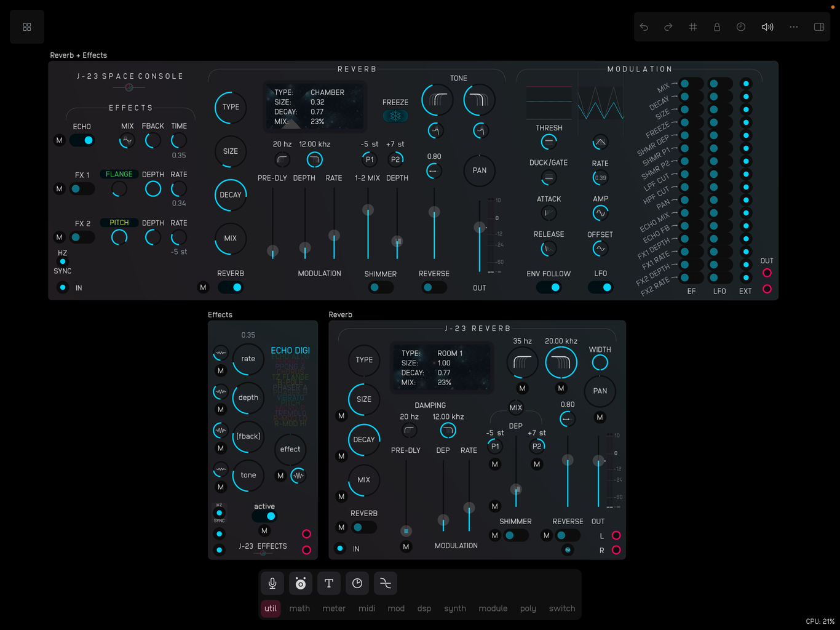Toggle the right sidebar panel icon
The image size is (840, 630).
click(818, 27)
